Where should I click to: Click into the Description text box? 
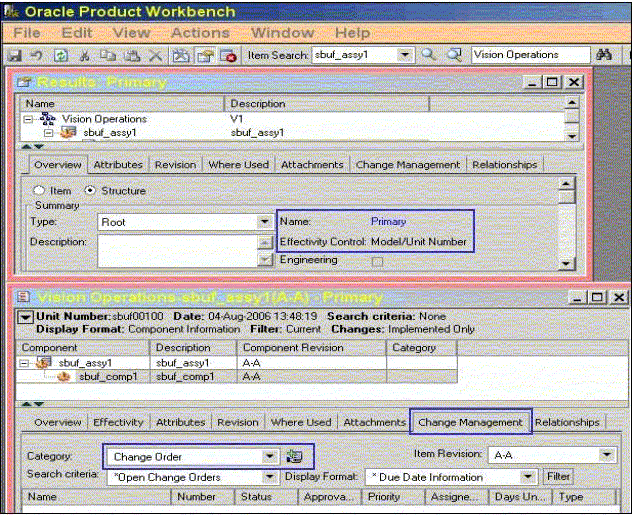177,251
